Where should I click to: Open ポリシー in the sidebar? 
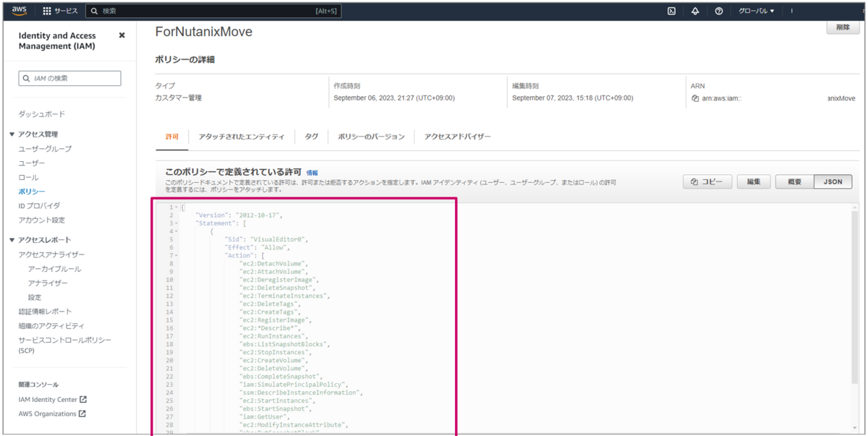tap(32, 192)
